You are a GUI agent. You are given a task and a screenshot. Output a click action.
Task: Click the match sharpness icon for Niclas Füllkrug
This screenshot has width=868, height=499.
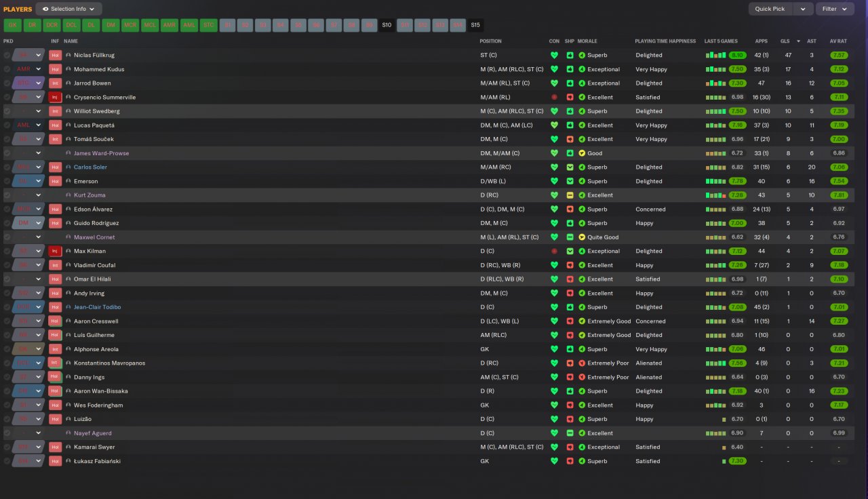tap(570, 55)
